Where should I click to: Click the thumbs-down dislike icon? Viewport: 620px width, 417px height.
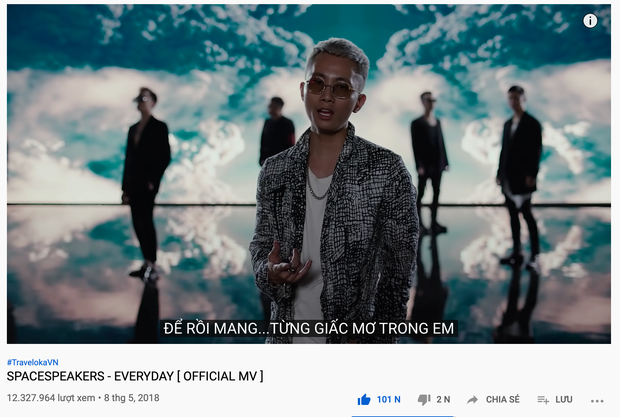click(424, 400)
